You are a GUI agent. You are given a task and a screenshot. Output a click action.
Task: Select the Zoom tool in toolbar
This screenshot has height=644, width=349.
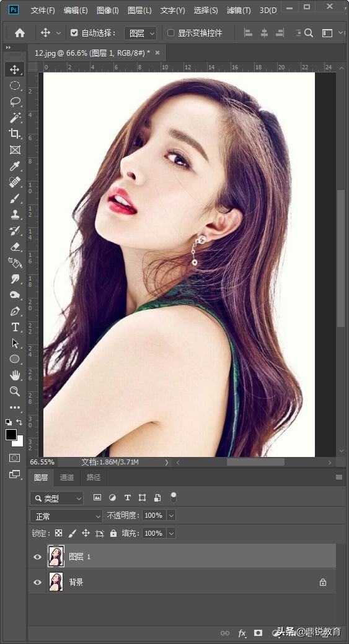[15, 391]
